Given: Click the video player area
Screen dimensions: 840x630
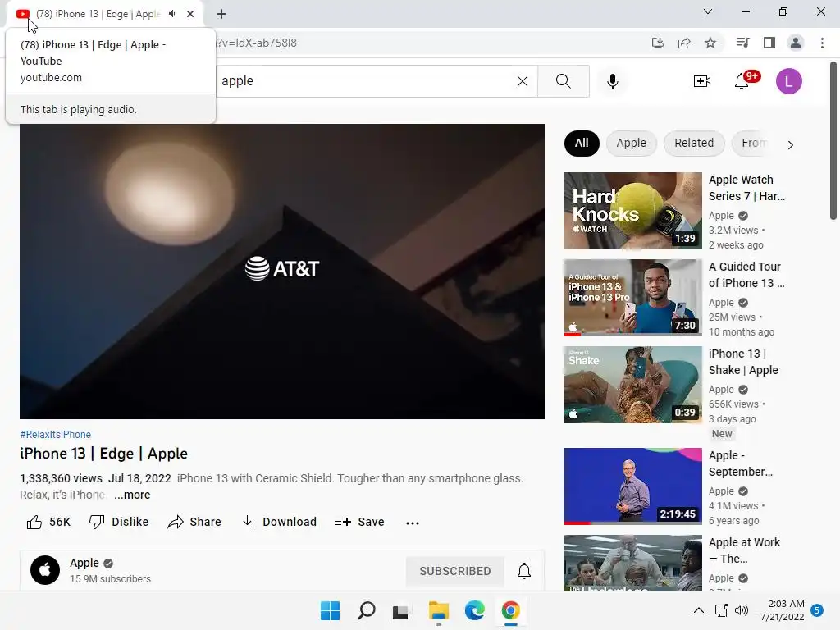Looking at the screenshot, I should pyautogui.click(x=282, y=272).
